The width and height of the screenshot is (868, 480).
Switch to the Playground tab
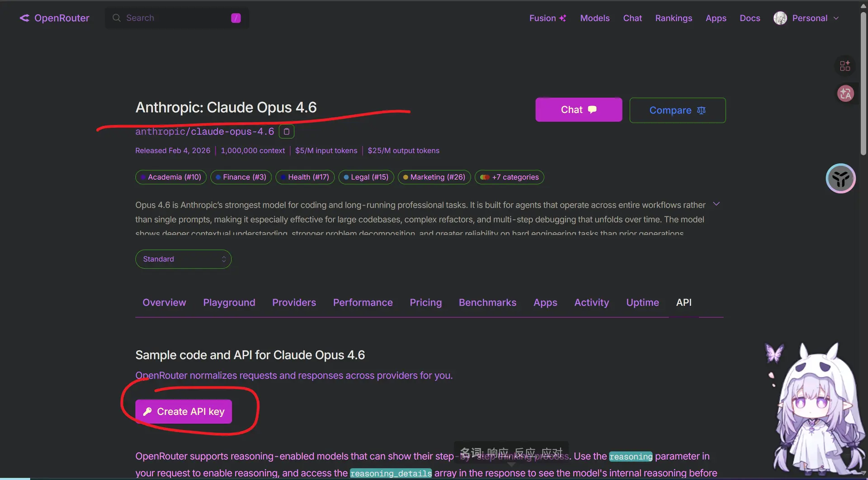pos(229,302)
